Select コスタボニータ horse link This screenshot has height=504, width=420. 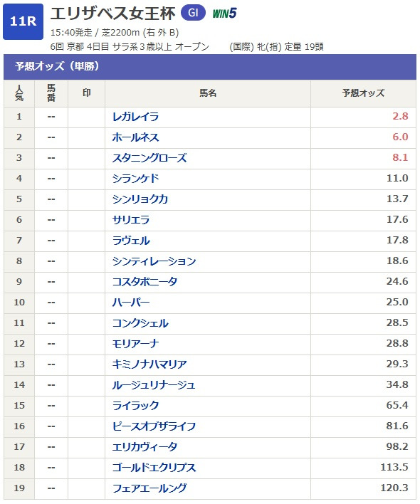pos(145,282)
